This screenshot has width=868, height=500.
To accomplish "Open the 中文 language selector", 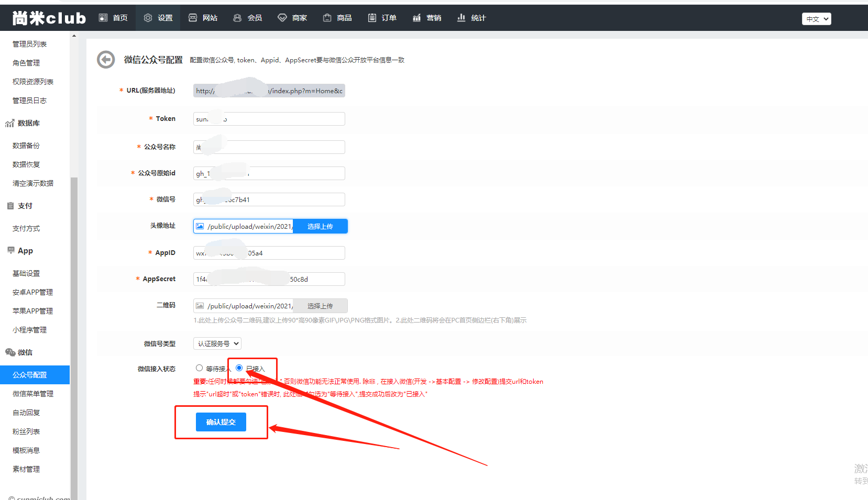I will (x=816, y=19).
